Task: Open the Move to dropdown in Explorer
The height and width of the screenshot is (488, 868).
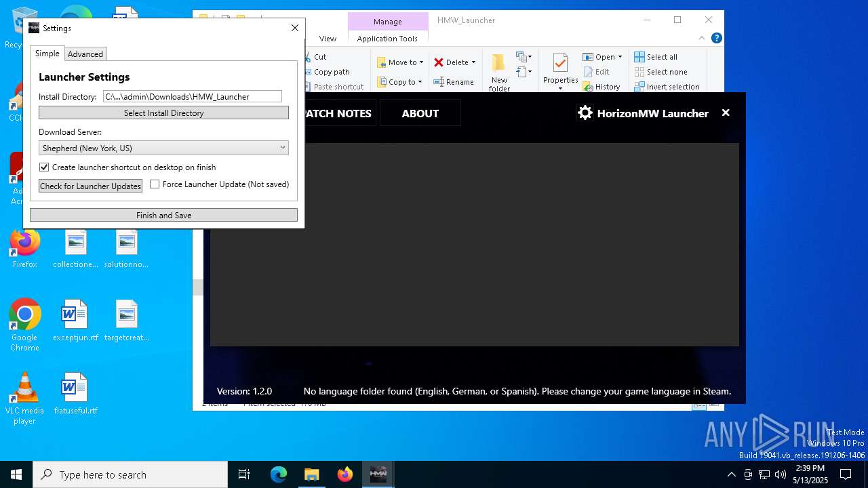Action: [x=400, y=62]
